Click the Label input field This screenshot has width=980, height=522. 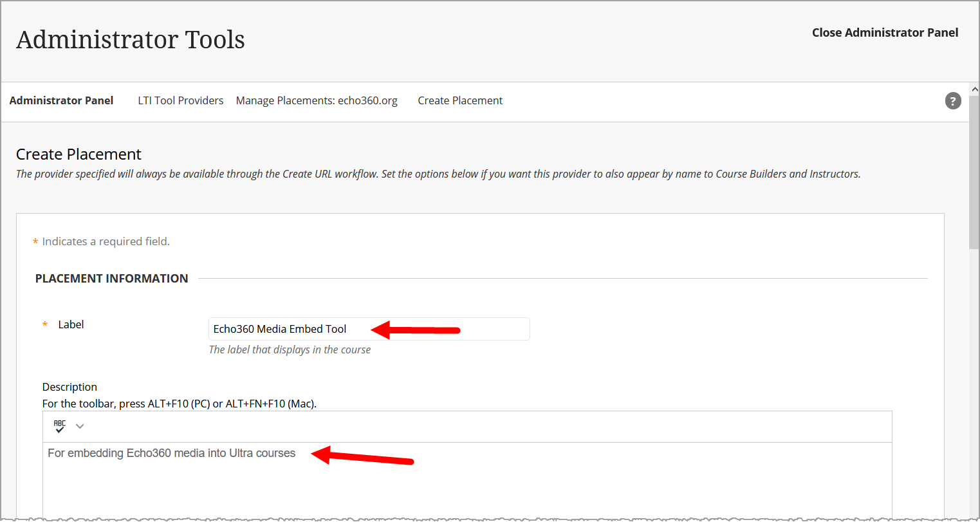(369, 329)
